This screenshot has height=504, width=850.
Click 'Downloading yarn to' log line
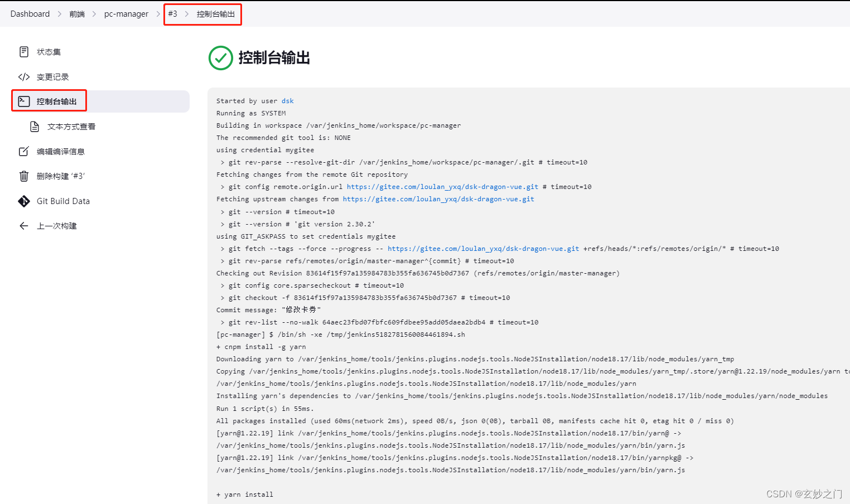coord(475,359)
